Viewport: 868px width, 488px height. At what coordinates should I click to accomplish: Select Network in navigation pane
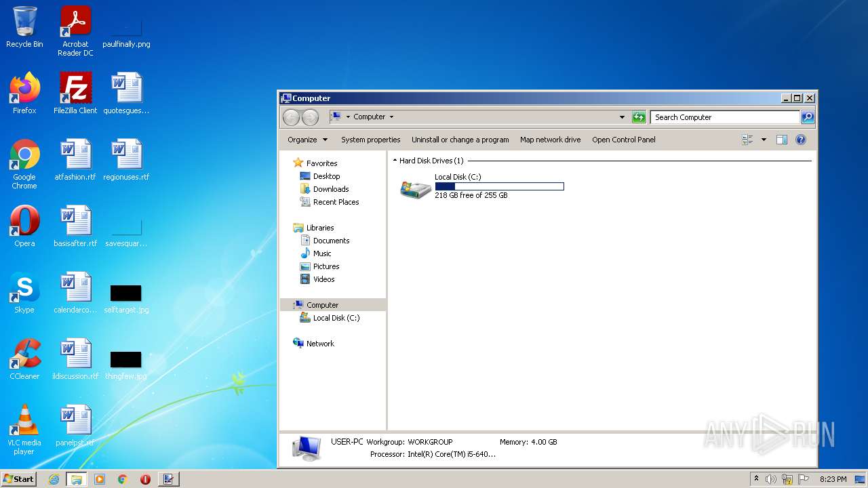tap(320, 344)
